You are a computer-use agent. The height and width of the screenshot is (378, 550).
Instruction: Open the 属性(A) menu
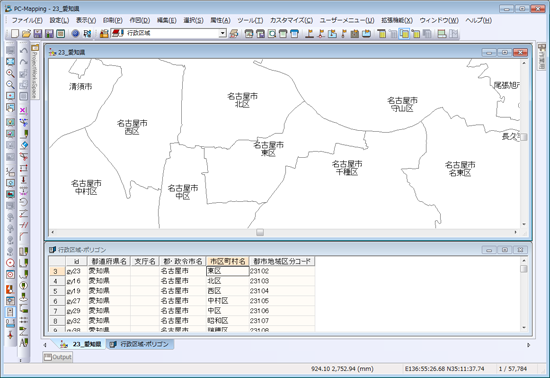click(220, 20)
